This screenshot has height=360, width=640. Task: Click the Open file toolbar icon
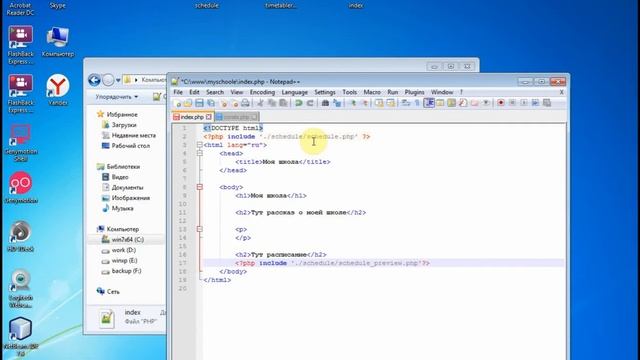(188, 103)
